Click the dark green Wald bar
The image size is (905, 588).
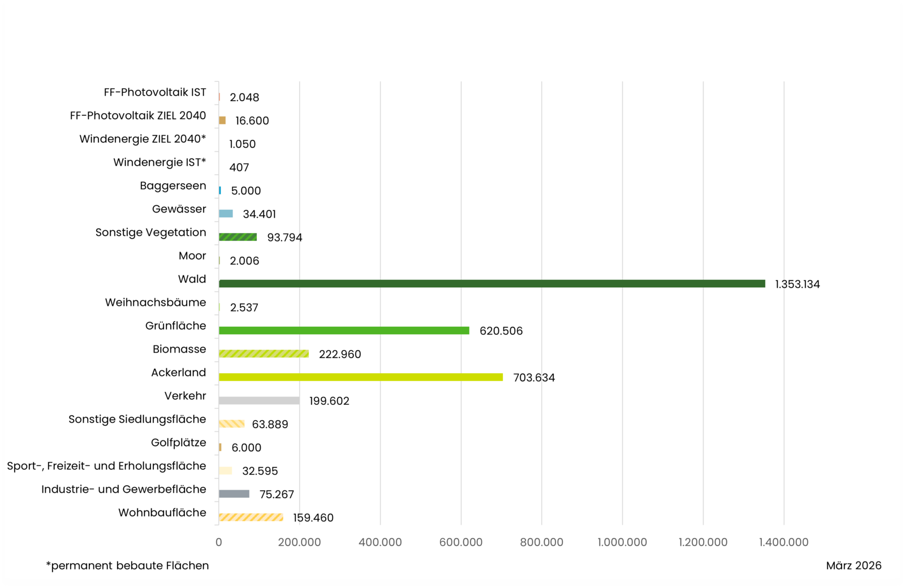pyautogui.click(x=492, y=284)
